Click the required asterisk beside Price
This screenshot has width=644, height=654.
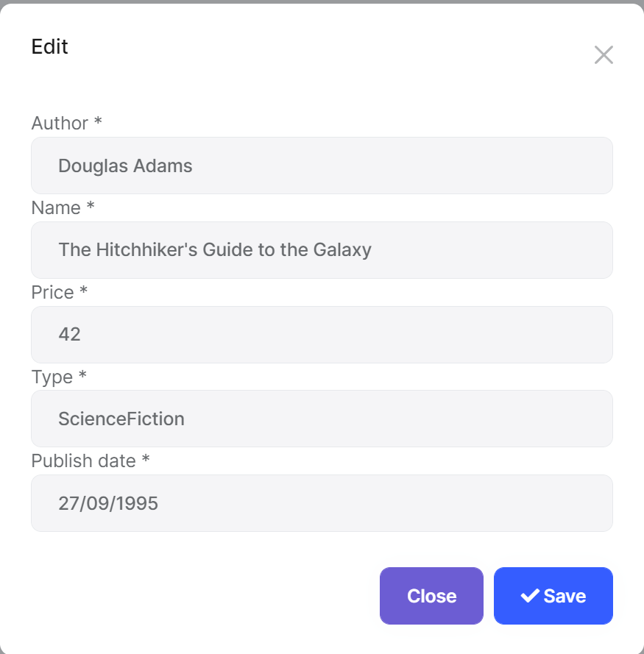(84, 291)
